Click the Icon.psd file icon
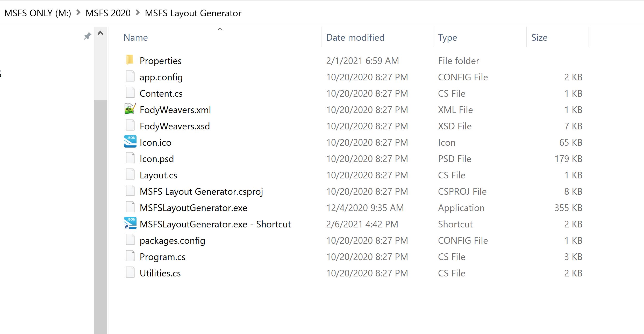This screenshot has width=644, height=334. 130,158
